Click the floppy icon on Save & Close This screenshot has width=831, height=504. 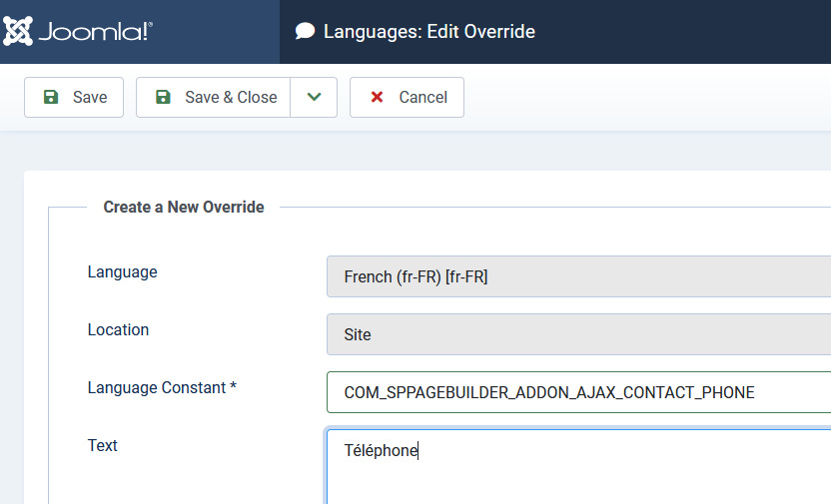point(163,97)
